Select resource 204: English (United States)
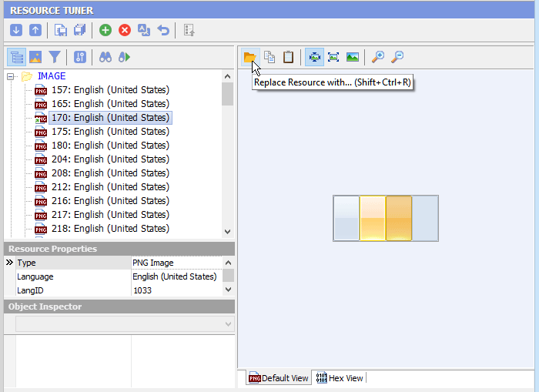The width and height of the screenshot is (539, 392). tap(110, 159)
